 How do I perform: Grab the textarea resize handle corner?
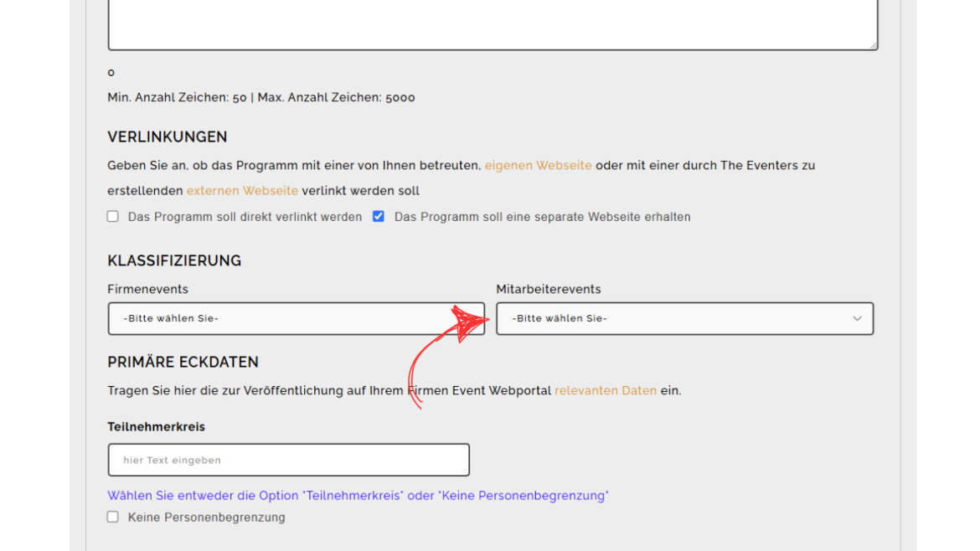(873, 45)
